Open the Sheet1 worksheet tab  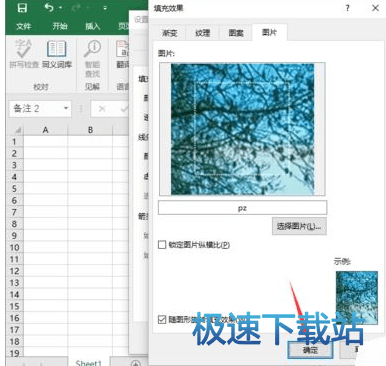(x=89, y=362)
